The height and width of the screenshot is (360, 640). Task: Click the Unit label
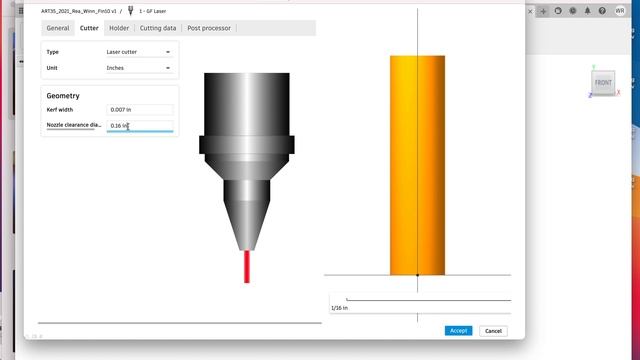52,68
